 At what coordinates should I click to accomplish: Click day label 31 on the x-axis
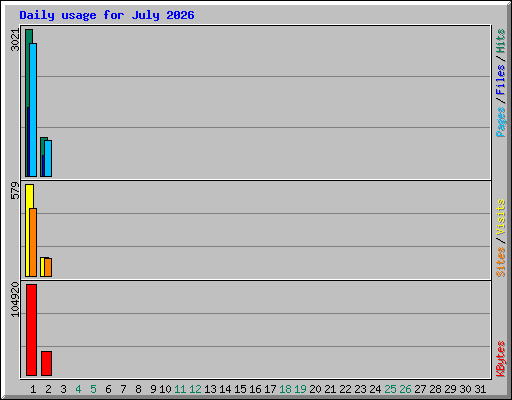[x=480, y=389]
